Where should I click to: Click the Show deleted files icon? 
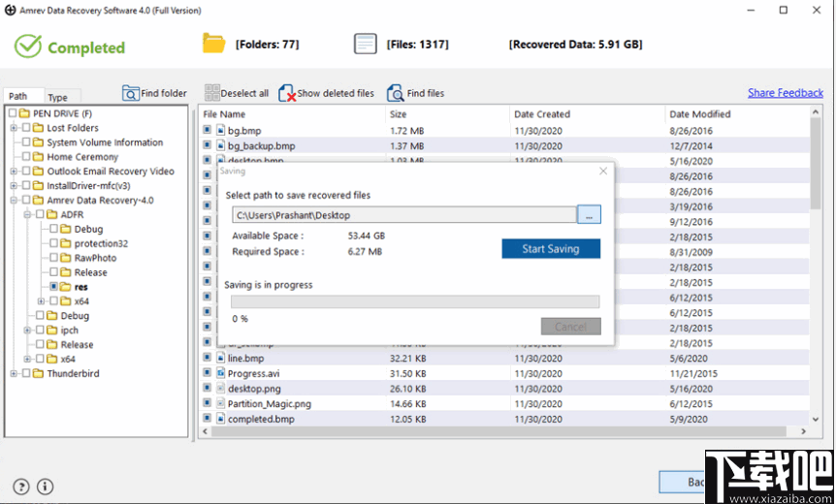[x=287, y=93]
